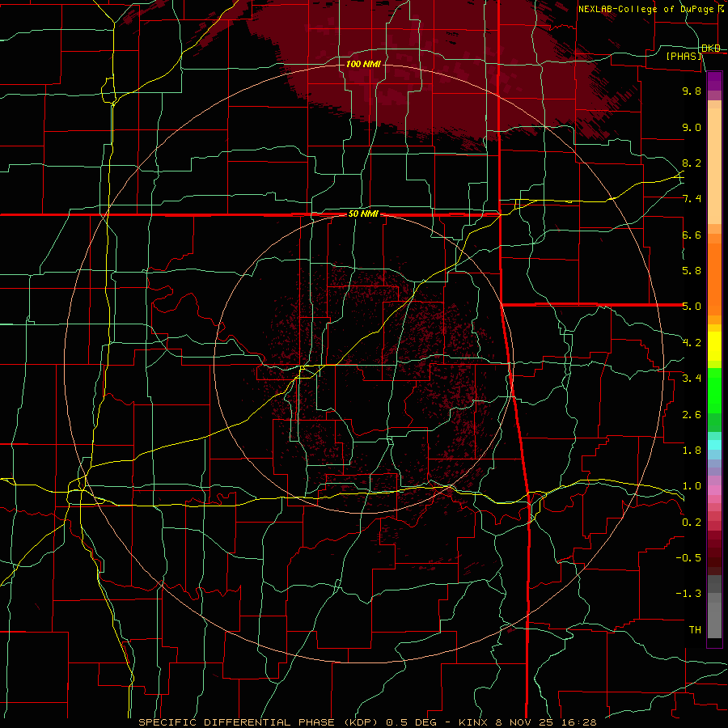Viewport: 728px width, 728px height.
Task: Click the yellow swatch on the color bar
Action: click(x=714, y=346)
